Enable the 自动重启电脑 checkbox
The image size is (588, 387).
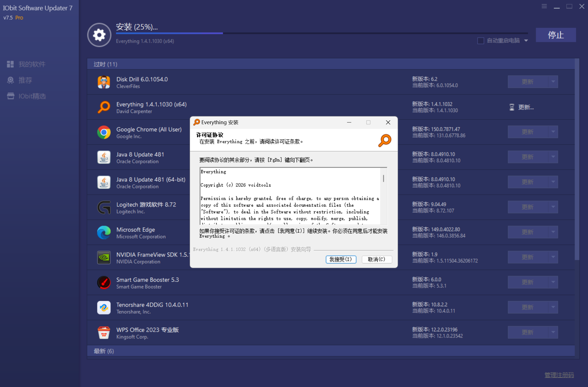pos(480,41)
